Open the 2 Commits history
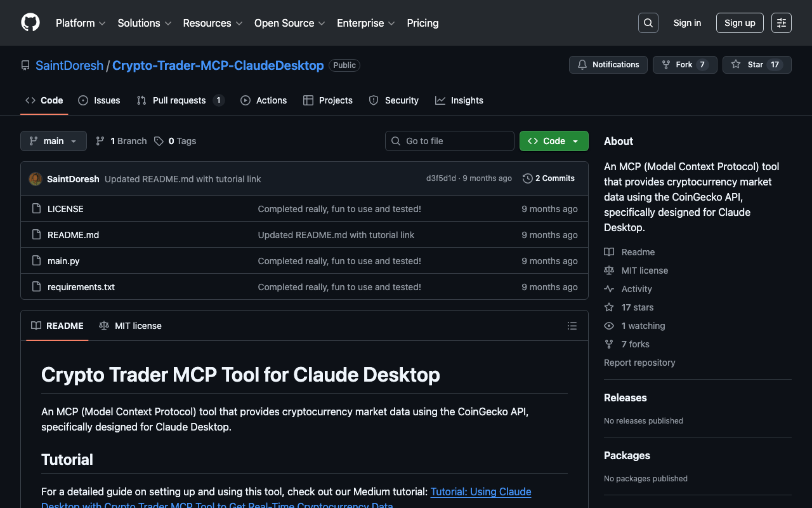Viewport: 812px width, 508px height. 548,178
